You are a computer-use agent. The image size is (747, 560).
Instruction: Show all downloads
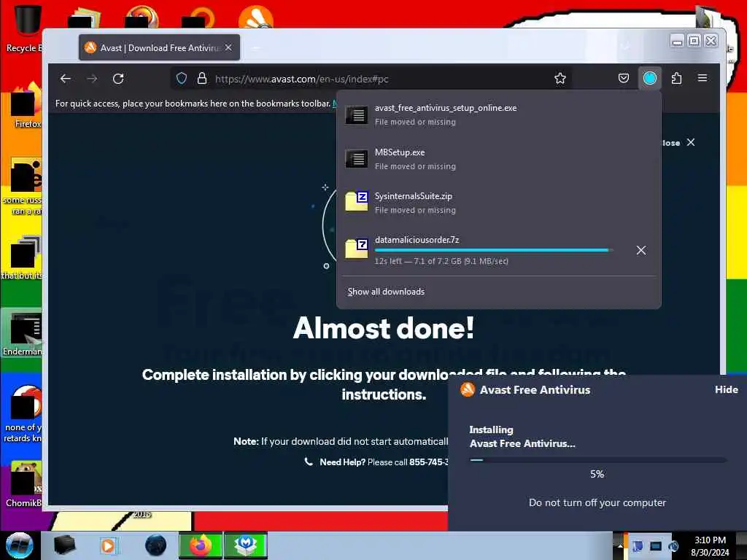(x=386, y=292)
